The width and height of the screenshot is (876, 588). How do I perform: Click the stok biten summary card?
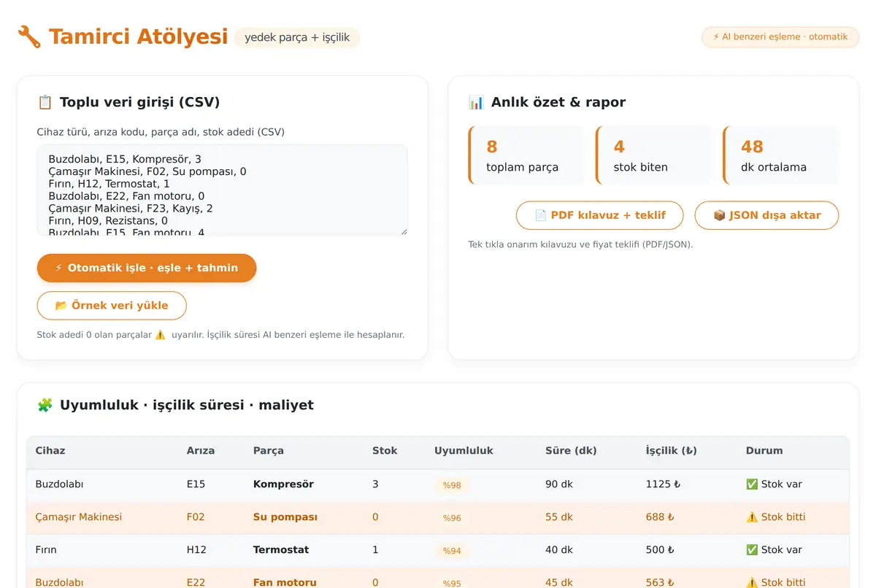tap(653, 155)
